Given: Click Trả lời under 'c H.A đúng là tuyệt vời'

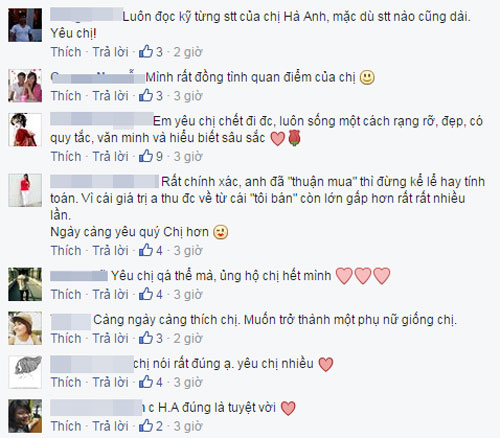Looking at the screenshot, I should click(110, 426).
